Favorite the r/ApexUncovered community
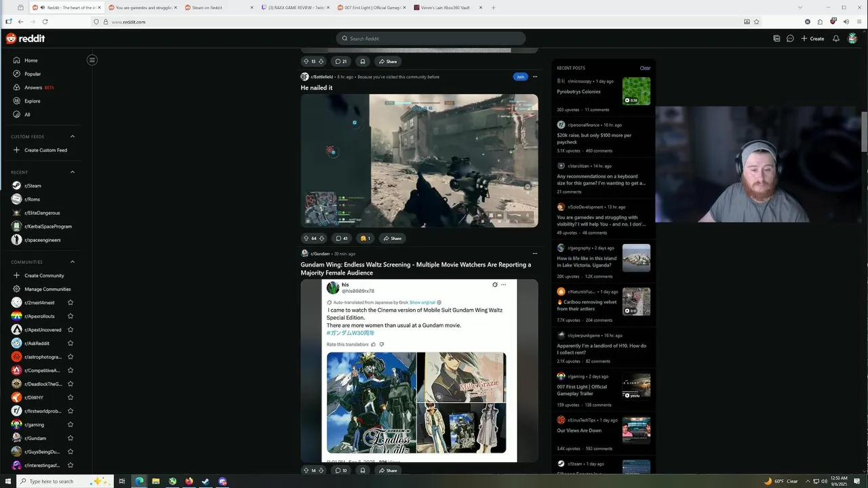Screen dimensions: 868x488 click(71, 330)
